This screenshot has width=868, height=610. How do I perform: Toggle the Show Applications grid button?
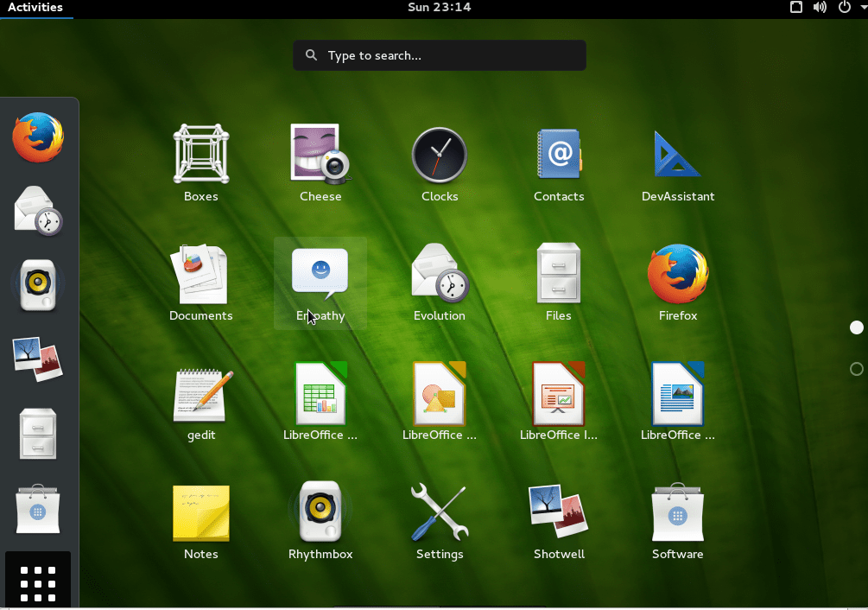point(38,582)
